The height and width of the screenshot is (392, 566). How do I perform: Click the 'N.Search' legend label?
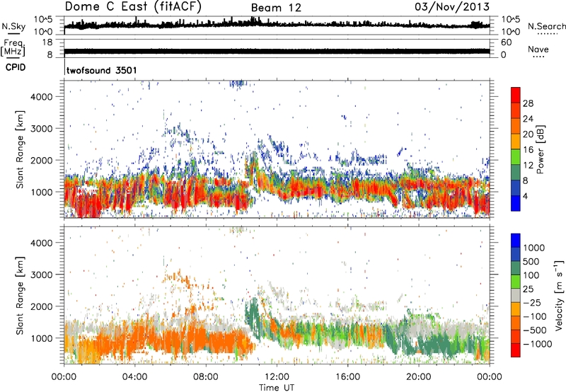coord(546,26)
